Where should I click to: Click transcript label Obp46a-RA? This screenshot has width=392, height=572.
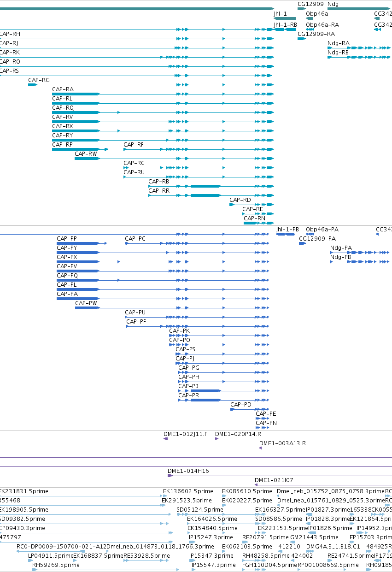pyautogui.click(x=322, y=25)
